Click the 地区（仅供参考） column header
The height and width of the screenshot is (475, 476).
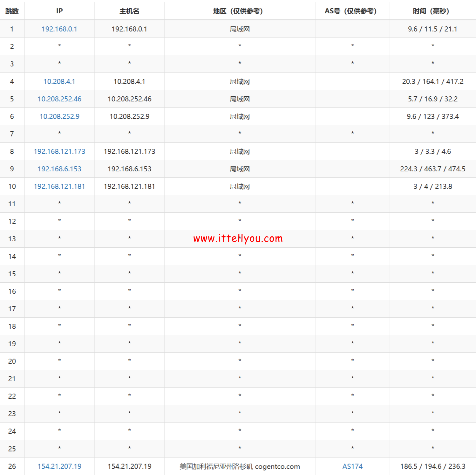coord(240,11)
